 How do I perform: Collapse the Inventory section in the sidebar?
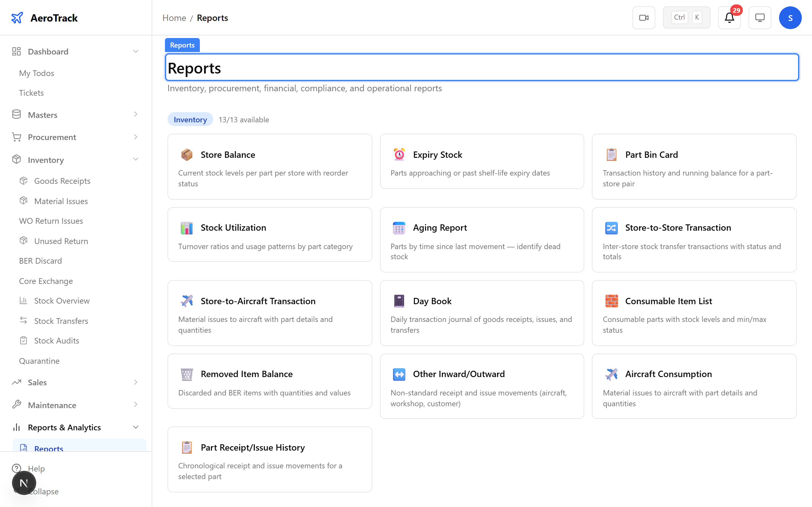pyautogui.click(x=135, y=159)
